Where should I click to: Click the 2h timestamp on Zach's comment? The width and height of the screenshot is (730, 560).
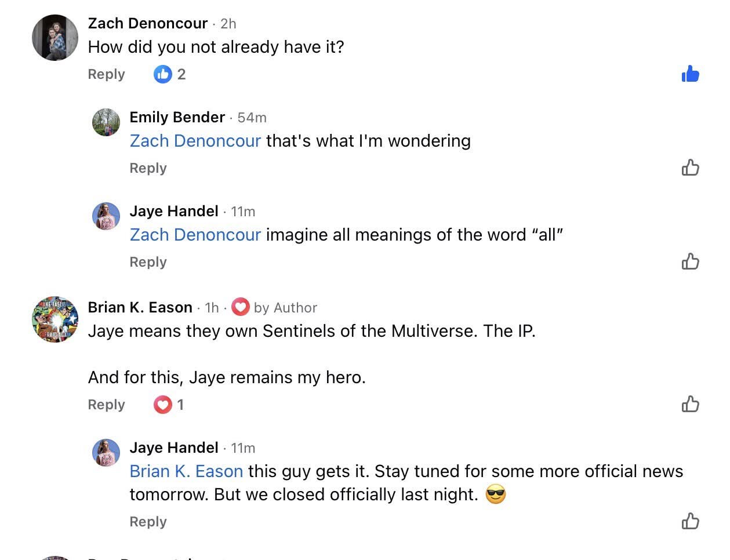point(228,24)
